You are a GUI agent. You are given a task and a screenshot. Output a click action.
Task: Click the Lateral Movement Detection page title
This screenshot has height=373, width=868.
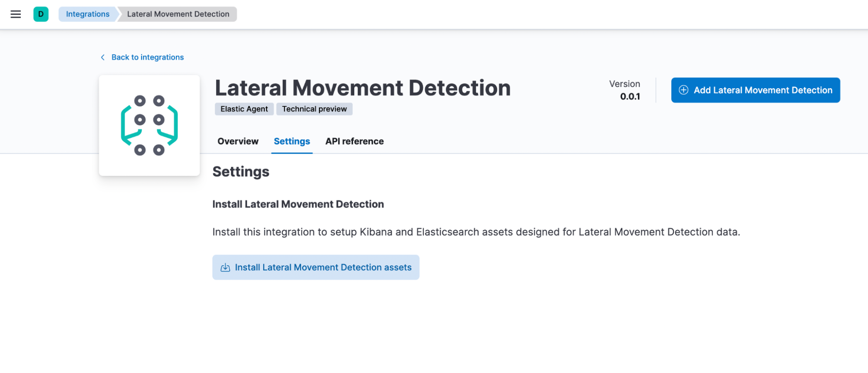363,88
